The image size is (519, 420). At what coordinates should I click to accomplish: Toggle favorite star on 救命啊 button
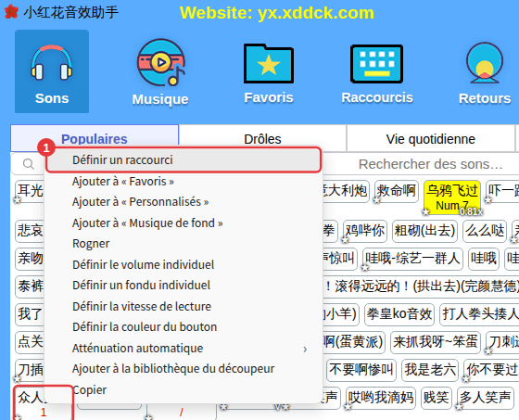click(377, 199)
